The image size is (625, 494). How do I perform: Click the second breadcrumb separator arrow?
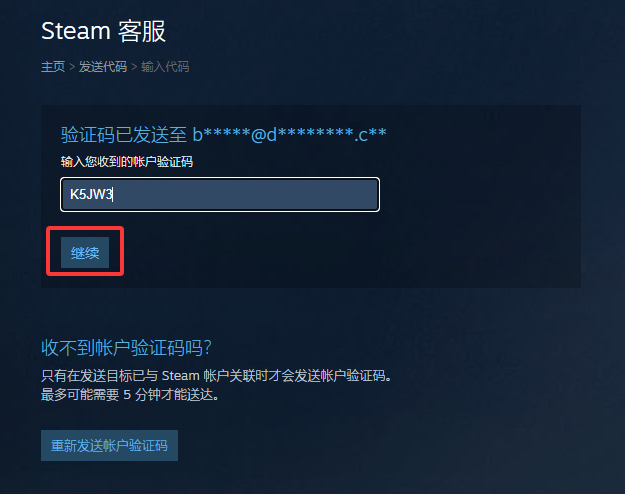pyautogui.click(x=134, y=67)
